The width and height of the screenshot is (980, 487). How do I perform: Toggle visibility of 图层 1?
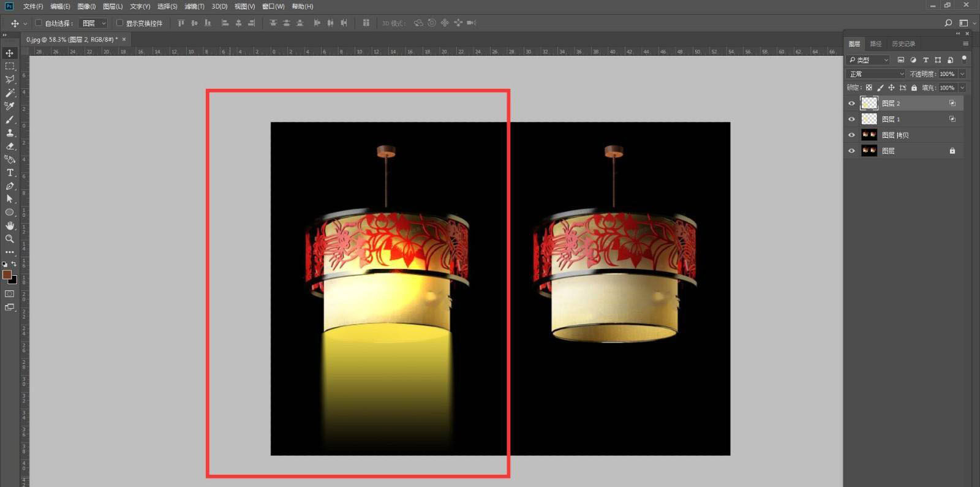[x=851, y=119]
